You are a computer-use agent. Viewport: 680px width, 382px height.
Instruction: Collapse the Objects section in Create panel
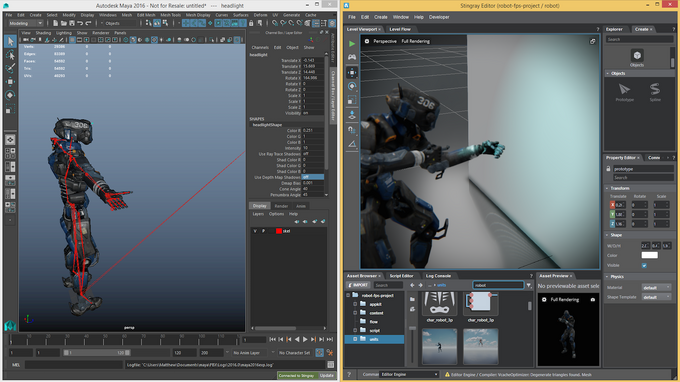tap(608, 74)
